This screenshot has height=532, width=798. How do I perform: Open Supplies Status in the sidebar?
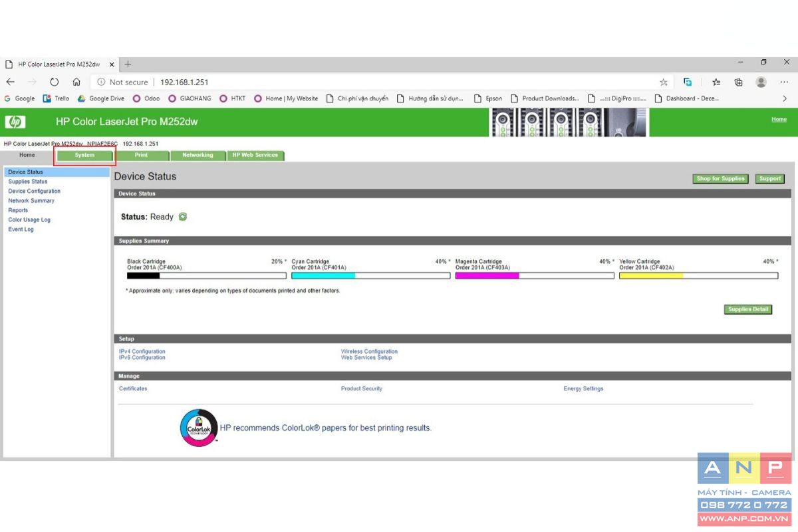click(28, 182)
